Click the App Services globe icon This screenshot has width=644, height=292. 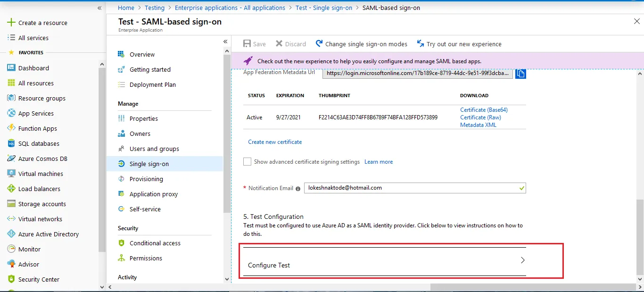click(11, 113)
